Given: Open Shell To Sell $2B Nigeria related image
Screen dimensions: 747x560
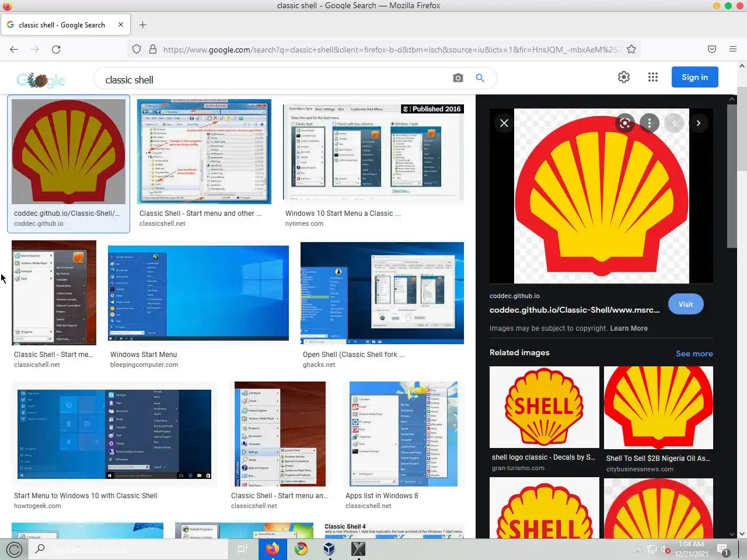Looking at the screenshot, I should (x=658, y=408).
